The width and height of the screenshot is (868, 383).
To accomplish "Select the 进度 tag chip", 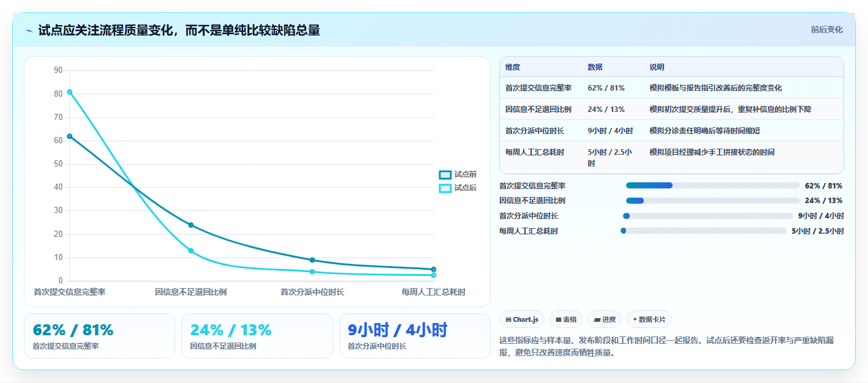I will 605,319.
